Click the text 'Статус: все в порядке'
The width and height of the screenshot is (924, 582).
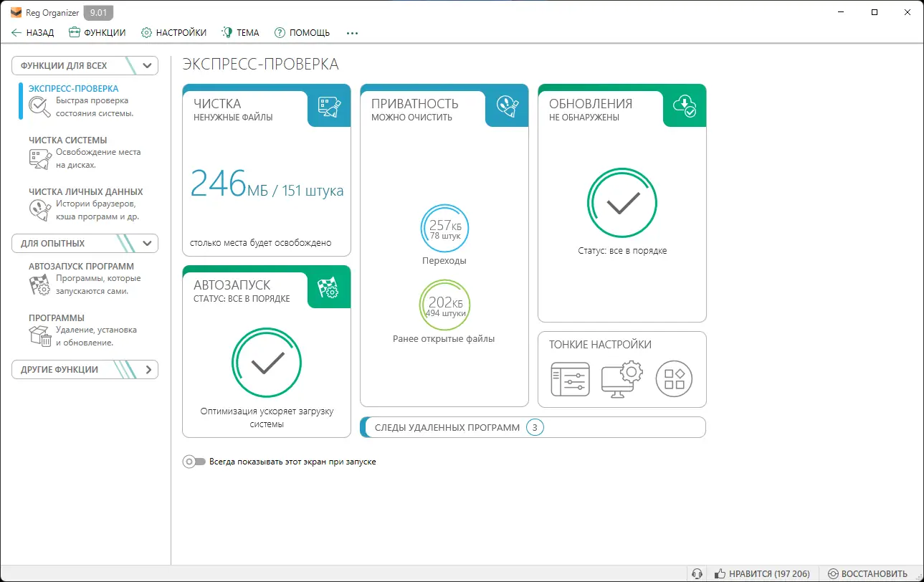(x=622, y=251)
